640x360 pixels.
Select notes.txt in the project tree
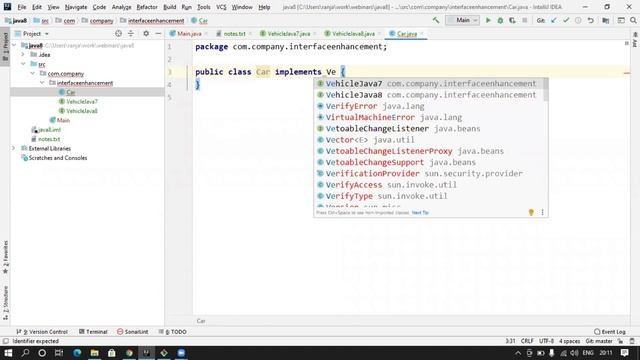(x=49, y=139)
